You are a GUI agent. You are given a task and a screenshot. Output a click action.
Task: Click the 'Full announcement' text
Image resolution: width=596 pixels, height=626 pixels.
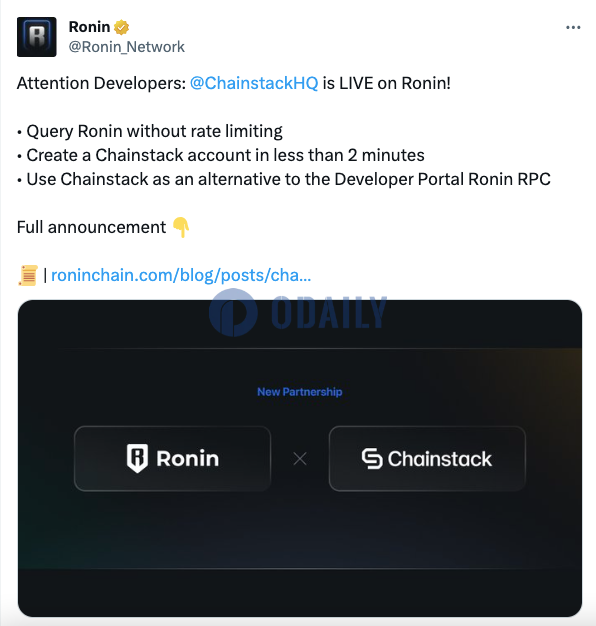tap(91, 227)
